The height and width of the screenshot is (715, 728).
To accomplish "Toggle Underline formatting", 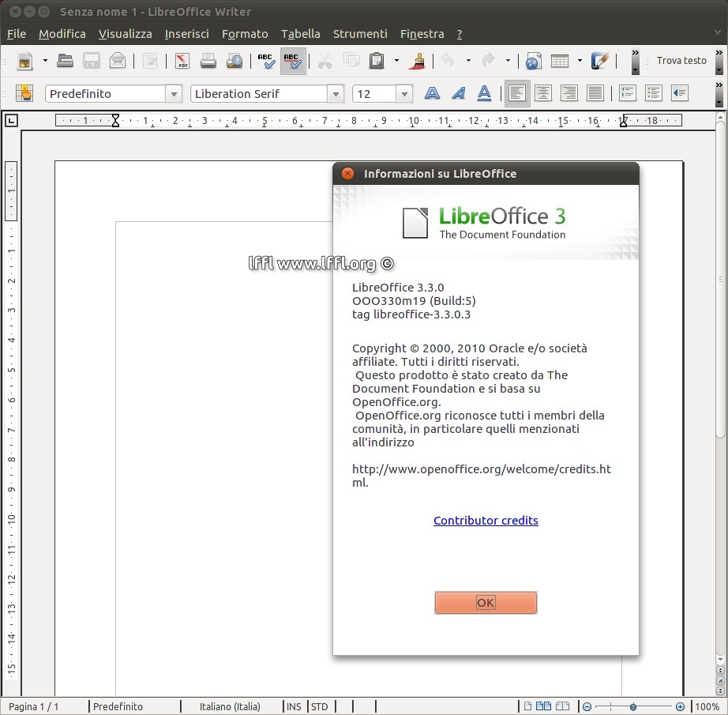I will point(484,93).
